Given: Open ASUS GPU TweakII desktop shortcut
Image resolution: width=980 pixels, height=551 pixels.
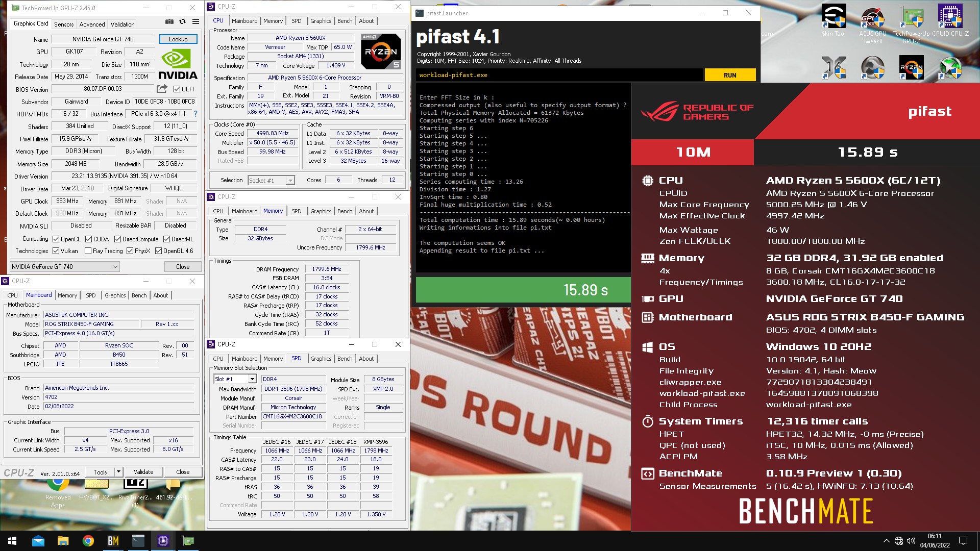Looking at the screenshot, I should tap(872, 24).
